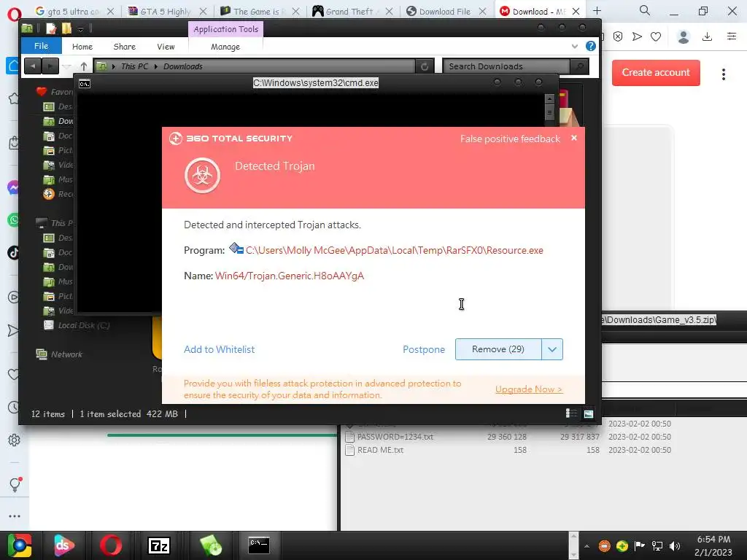Click the send arrow icon in Opera toolbar
This screenshot has height=560, width=747.
[637, 36]
